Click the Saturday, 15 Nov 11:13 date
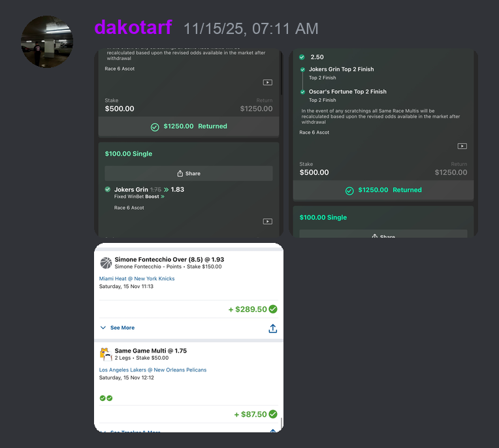The image size is (499, 448). click(x=126, y=286)
